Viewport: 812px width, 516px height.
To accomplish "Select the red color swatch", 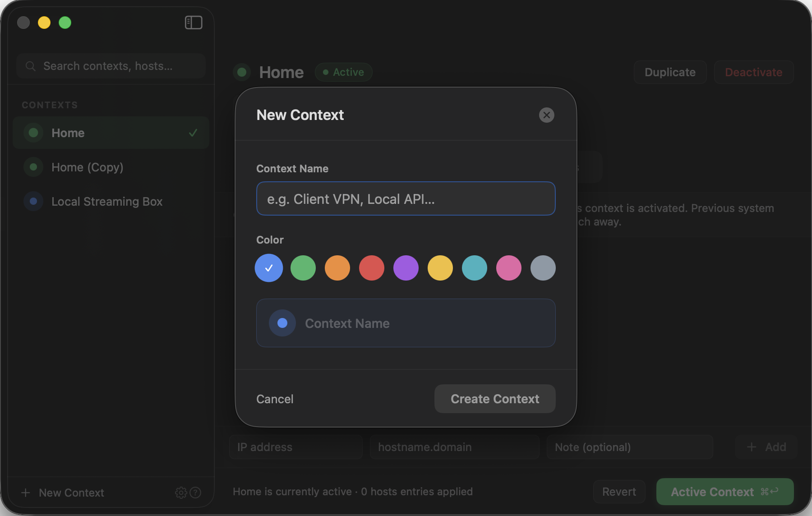I will tap(372, 268).
